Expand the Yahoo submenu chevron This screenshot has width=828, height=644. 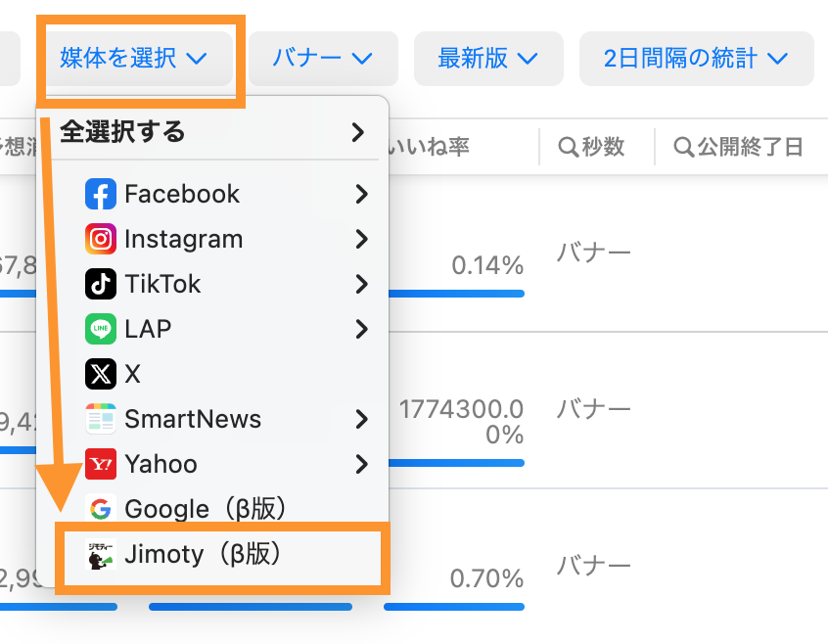(361, 464)
